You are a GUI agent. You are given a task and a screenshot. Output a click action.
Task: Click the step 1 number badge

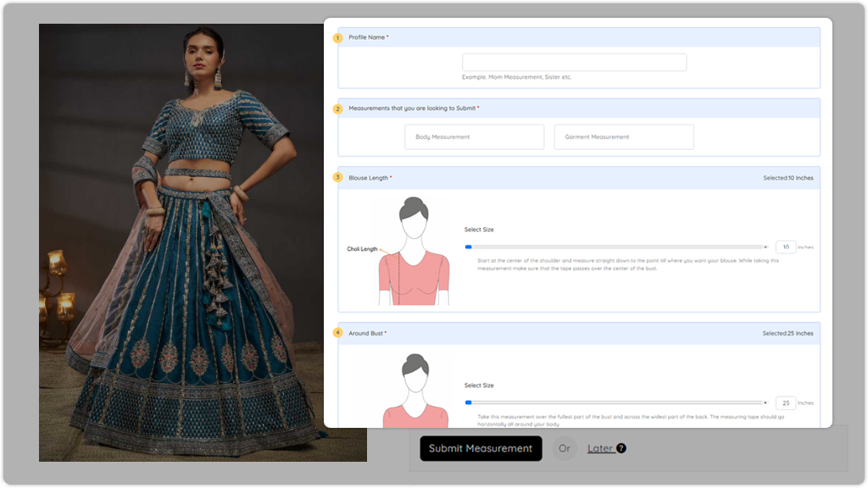click(x=337, y=37)
